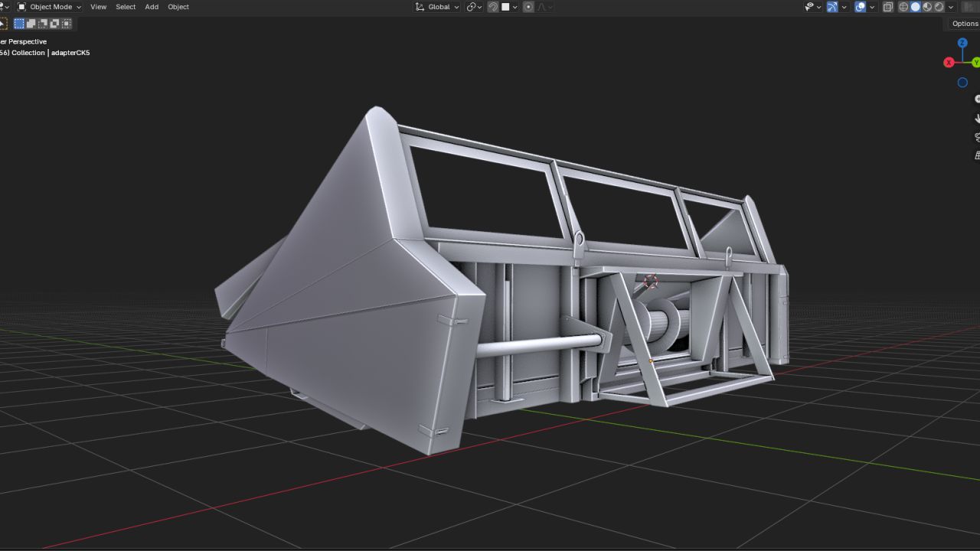Open the Add menu

click(x=152, y=7)
